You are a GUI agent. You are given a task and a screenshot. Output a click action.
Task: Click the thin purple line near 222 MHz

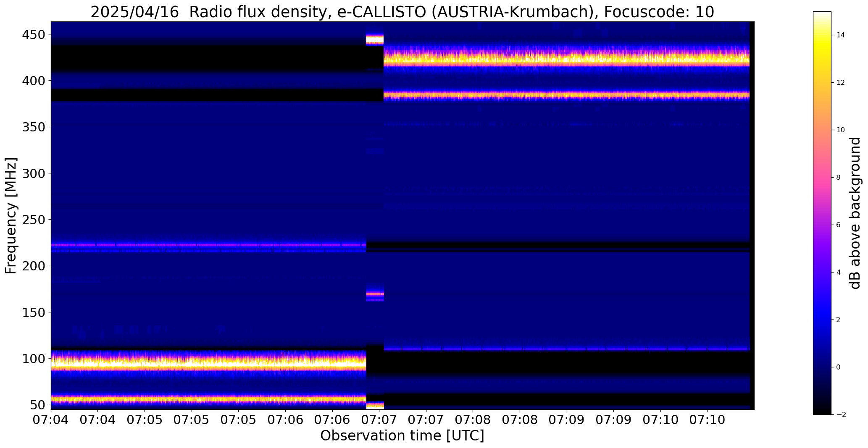(208, 245)
